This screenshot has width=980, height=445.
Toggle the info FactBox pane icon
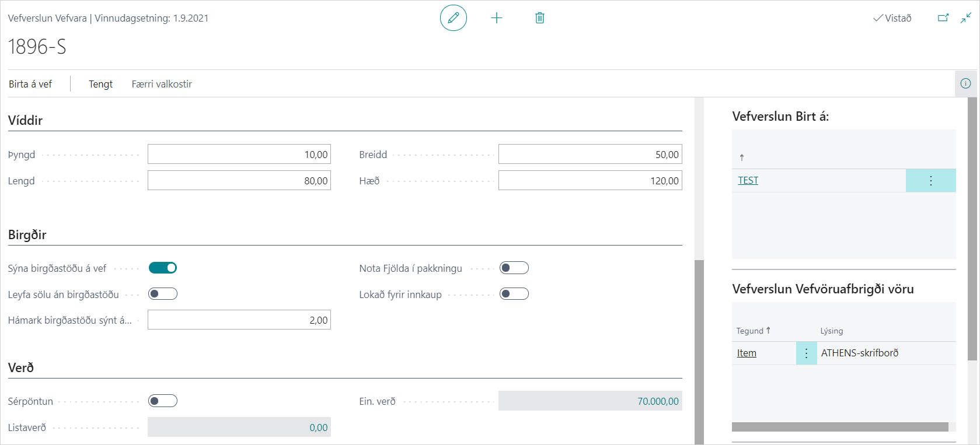click(x=966, y=83)
